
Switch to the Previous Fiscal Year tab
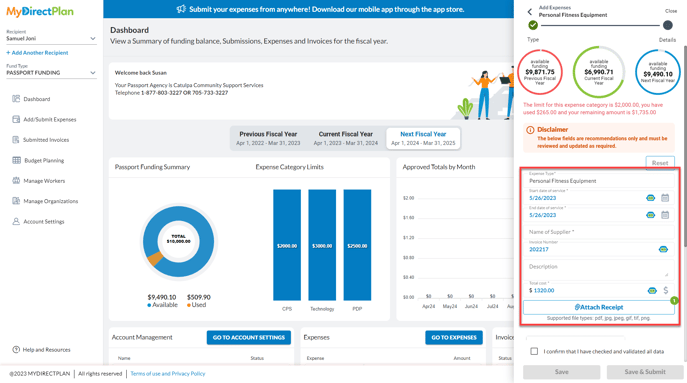coord(268,138)
